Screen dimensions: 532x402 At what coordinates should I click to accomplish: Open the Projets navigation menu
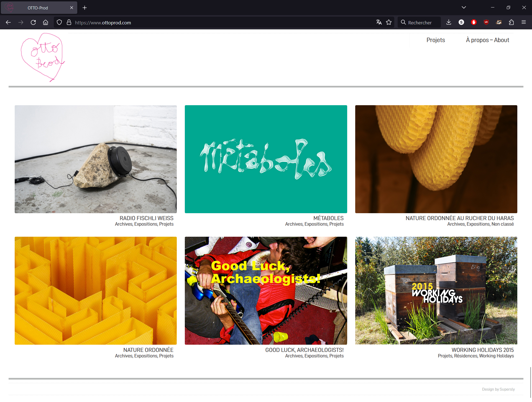436,40
